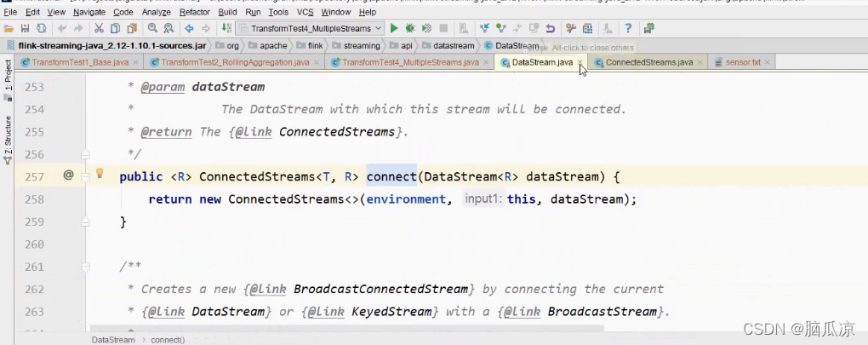
Task: Close the TransformTest1_Base.java tab
Action: [x=135, y=62]
